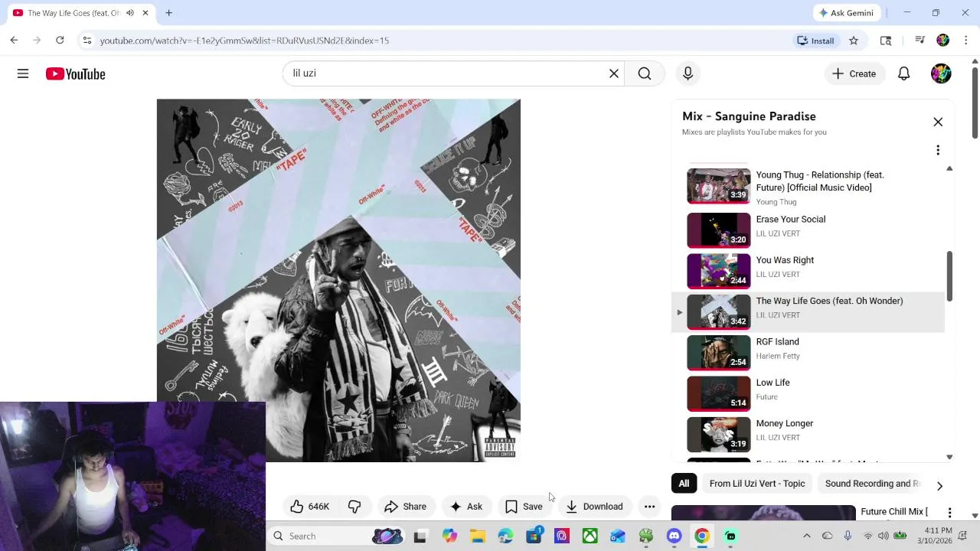Screen dimensions: 980x551
Task: Click the search magnifier button
Action: pos(645,73)
